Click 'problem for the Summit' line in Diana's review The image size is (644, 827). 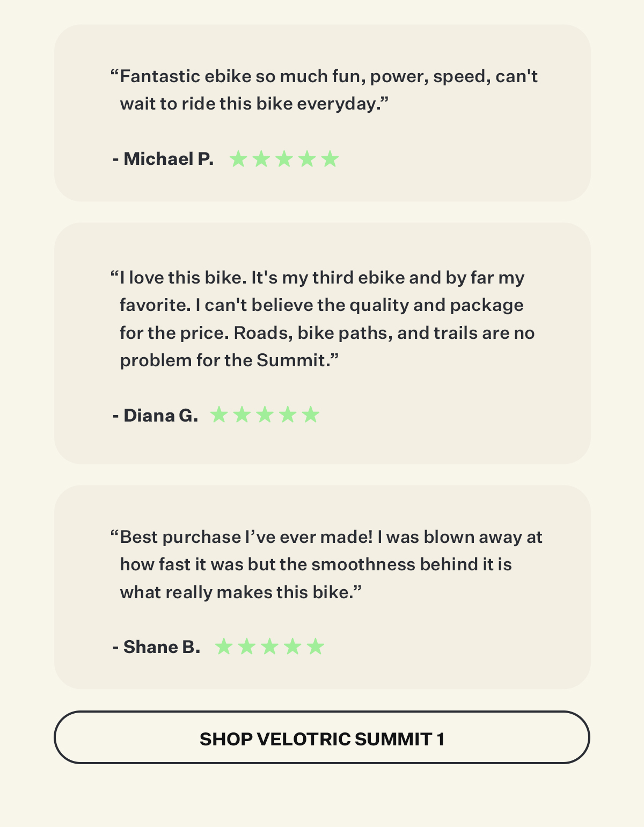click(230, 360)
